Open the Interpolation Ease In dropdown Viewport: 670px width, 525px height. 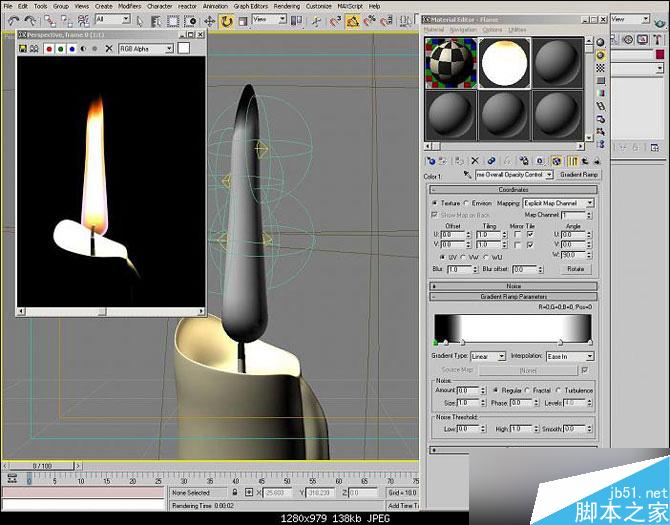[589, 356]
